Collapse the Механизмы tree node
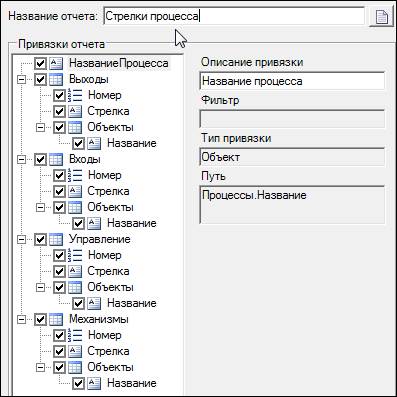Viewport: 397px width, 397px height. click(21, 319)
